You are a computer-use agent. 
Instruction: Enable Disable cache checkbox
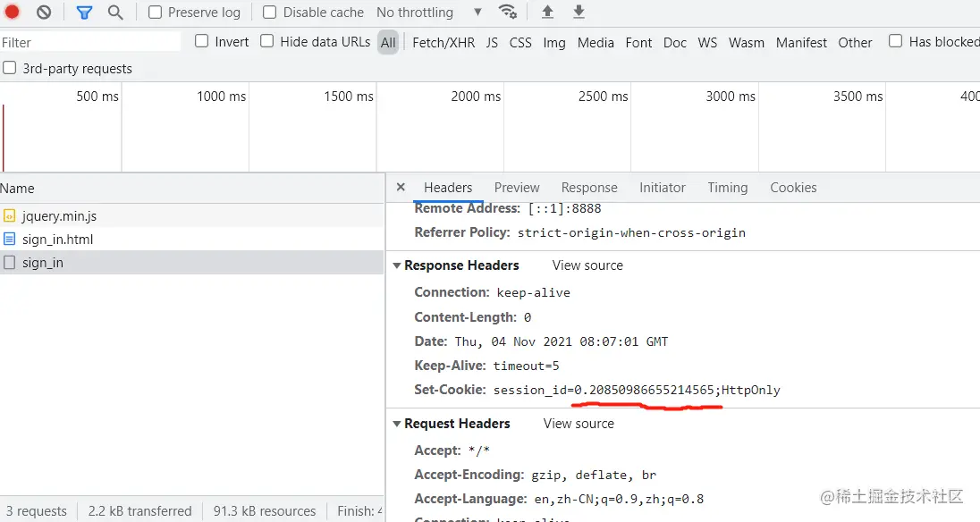pos(269,12)
